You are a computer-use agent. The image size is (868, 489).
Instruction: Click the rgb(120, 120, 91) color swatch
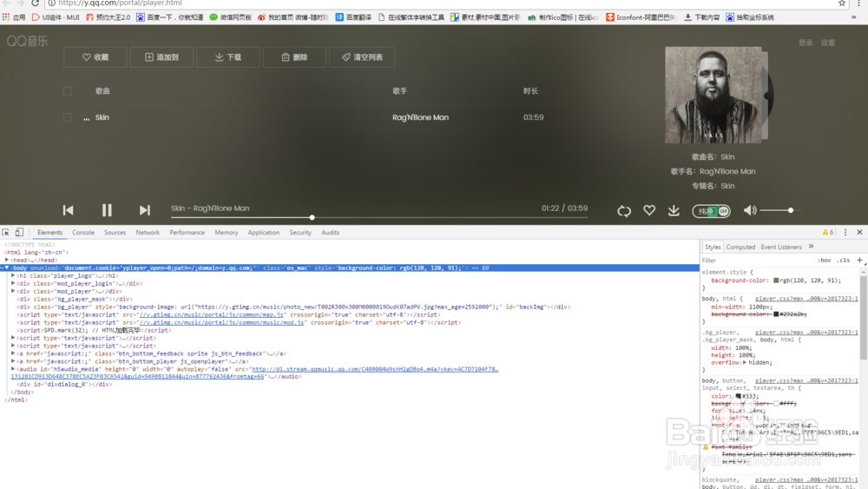776,281
